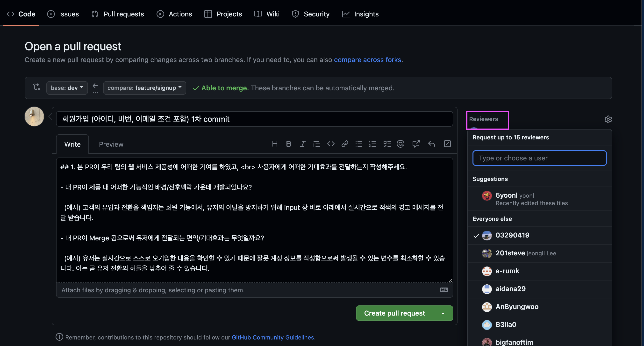Image resolution: width=644 pixels, height=346 pixels.
Task: Switch to the Preview tab
Action: (x=111, y=144)
